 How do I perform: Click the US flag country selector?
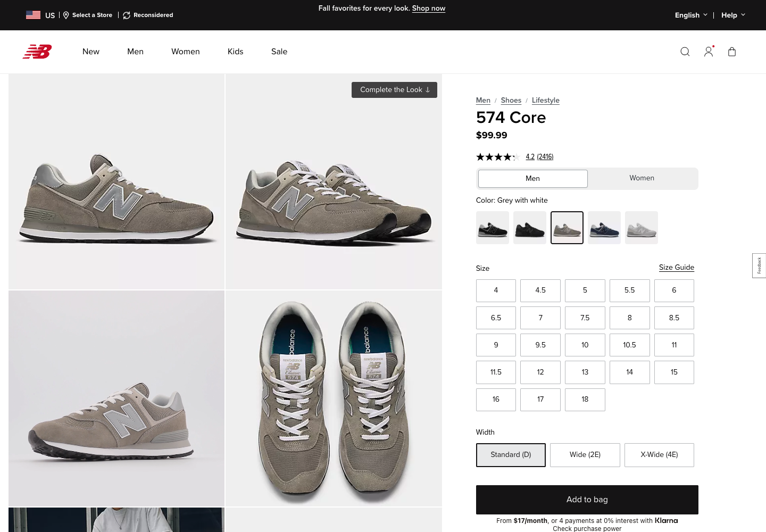point(40,15)
